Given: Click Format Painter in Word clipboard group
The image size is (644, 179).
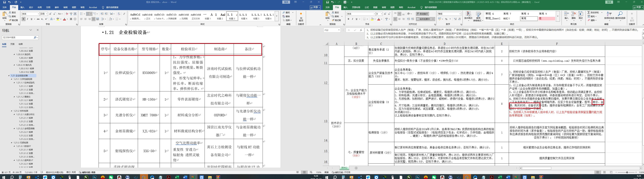Looking at the screenshot, I should [13, 20].
